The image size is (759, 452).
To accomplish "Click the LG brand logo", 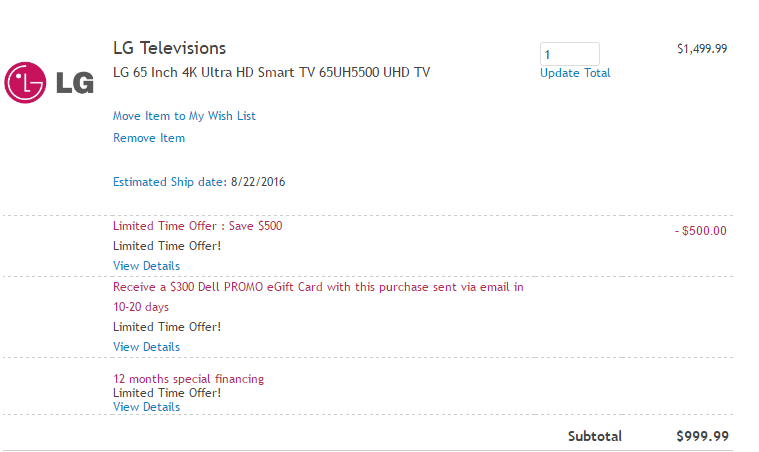I will pyautogui.click(x=49, y=82).
